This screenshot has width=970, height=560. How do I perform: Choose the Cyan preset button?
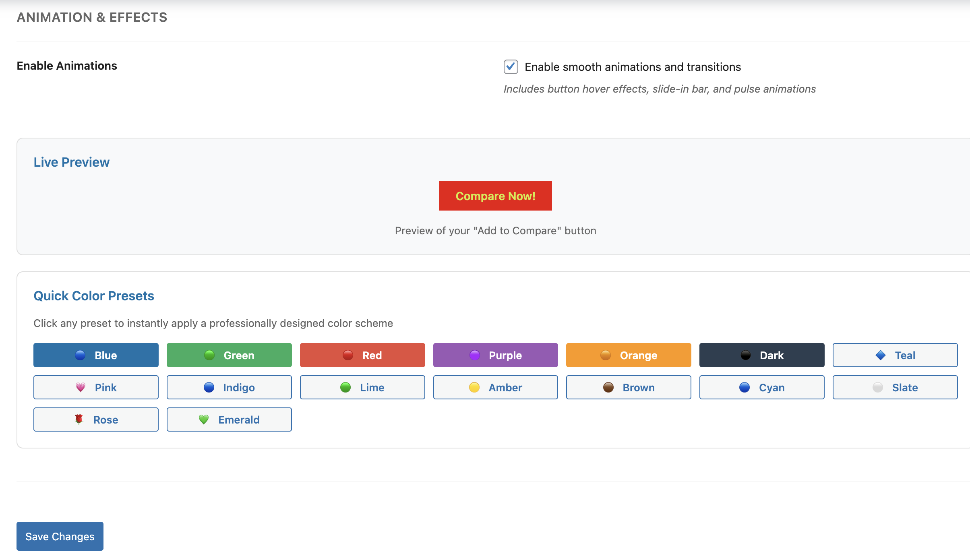coord(762,387)
